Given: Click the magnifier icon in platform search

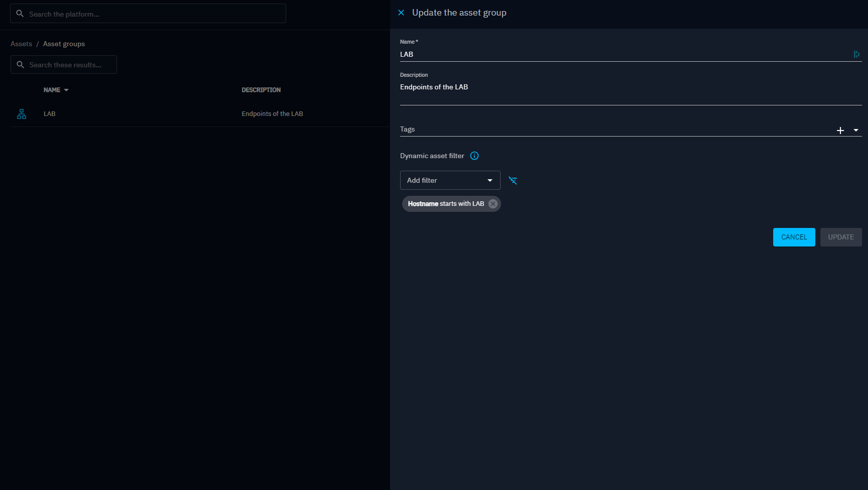Looking at the screenshot, I should click(x=20, y=14).
